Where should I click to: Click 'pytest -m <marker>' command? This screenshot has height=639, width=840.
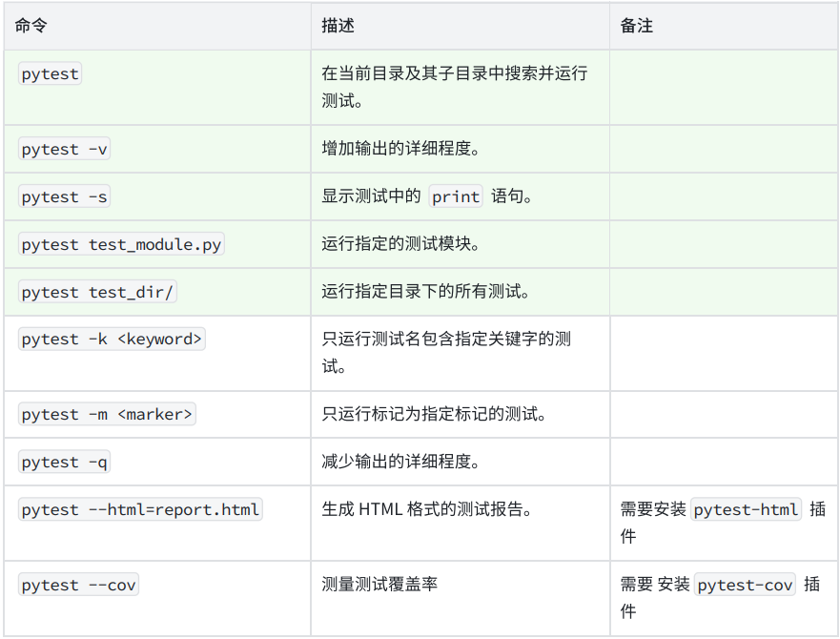(x=107, y=414)
